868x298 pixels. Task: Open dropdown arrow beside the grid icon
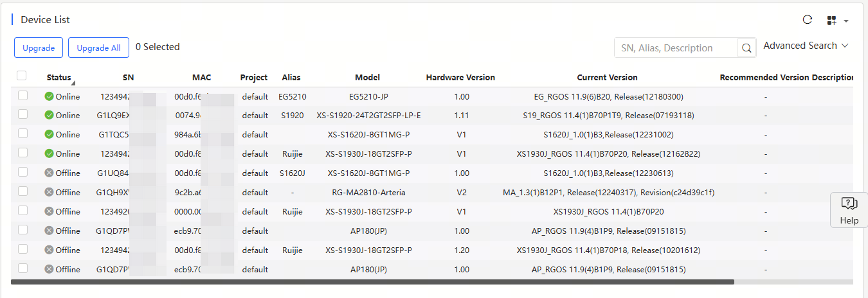point(846,21)
